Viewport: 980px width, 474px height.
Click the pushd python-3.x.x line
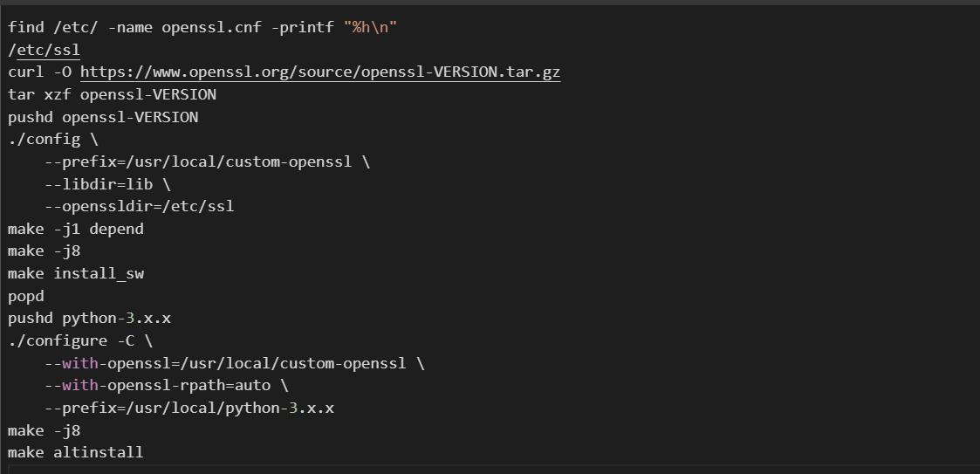(89, 319)
